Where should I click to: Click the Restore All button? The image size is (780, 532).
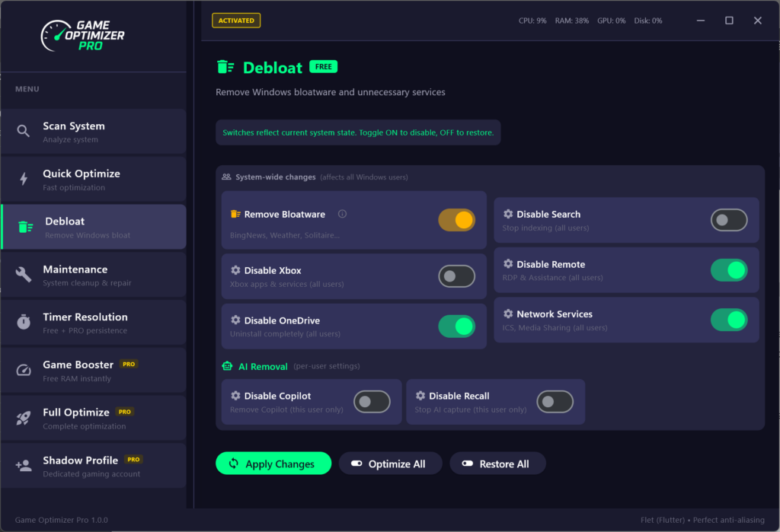pyautogui.click(x=497, y=464)
